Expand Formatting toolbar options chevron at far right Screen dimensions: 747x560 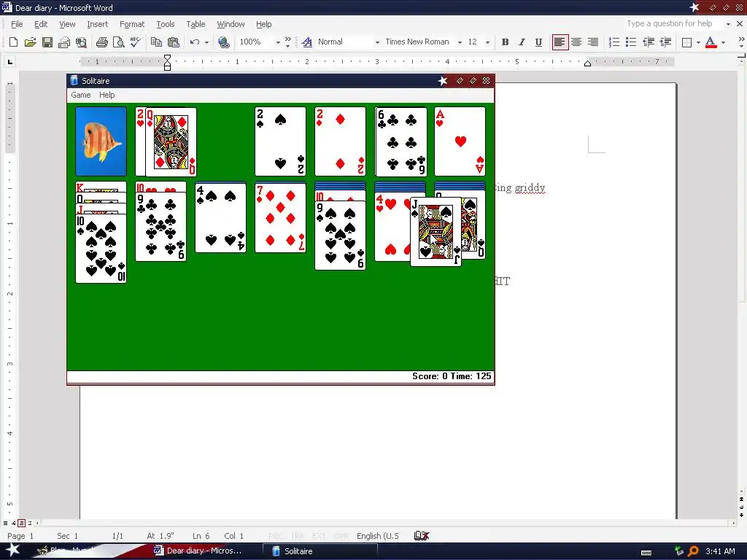click(741, 42)
